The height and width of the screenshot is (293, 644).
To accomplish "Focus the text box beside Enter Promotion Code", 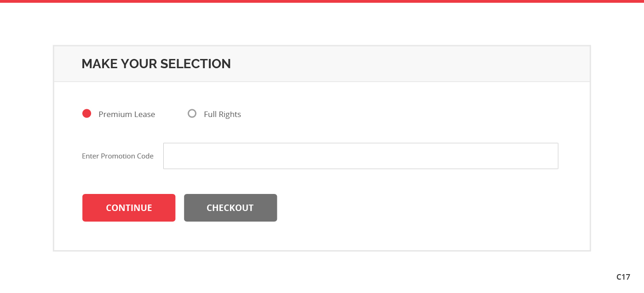I will coord(361,156).
